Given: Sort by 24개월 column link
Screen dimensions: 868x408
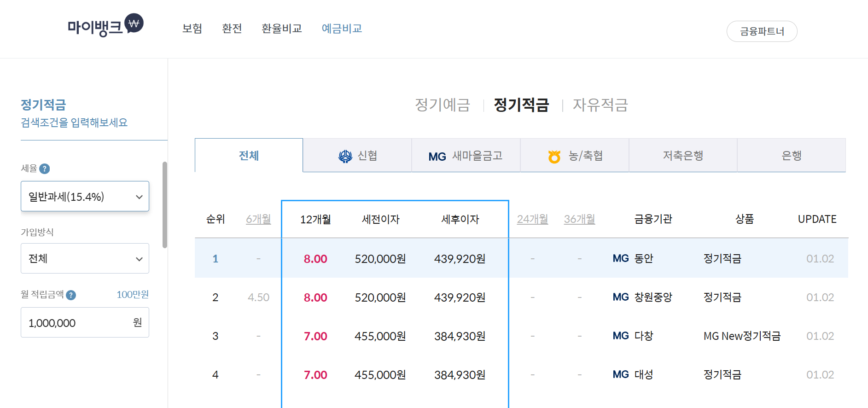Looking at the screenshot, I should (x=533, y=219).
